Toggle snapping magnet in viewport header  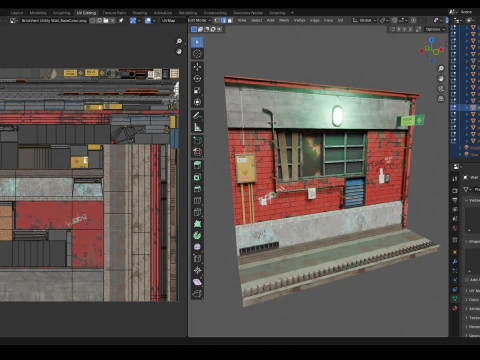[x=395, y=20]
